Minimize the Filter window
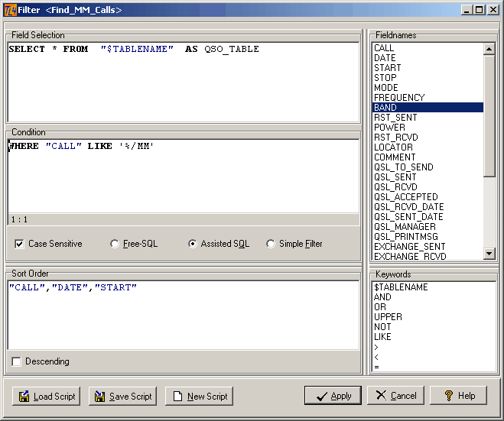The width and height of the screenshot is (504, 421). pyautogui.click(x=467, y=10)
